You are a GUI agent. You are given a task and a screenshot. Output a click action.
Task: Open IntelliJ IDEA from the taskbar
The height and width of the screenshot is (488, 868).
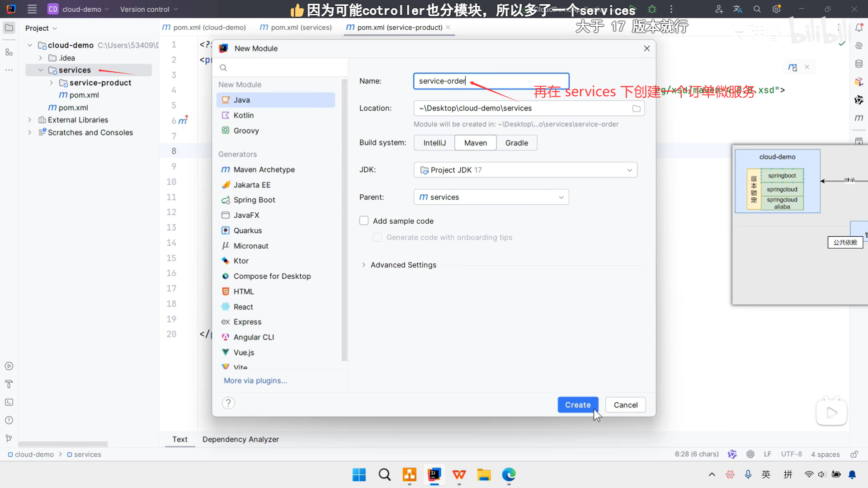[434, 474]
